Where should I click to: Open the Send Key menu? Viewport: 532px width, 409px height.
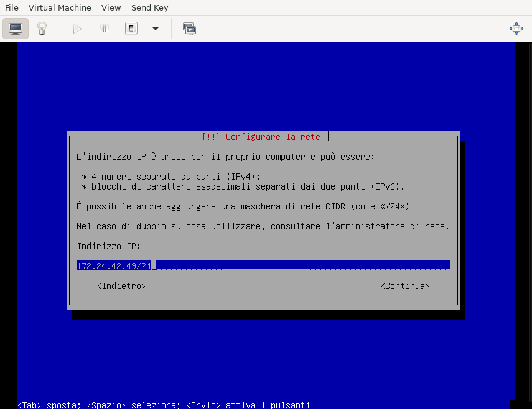pos(149,7)
